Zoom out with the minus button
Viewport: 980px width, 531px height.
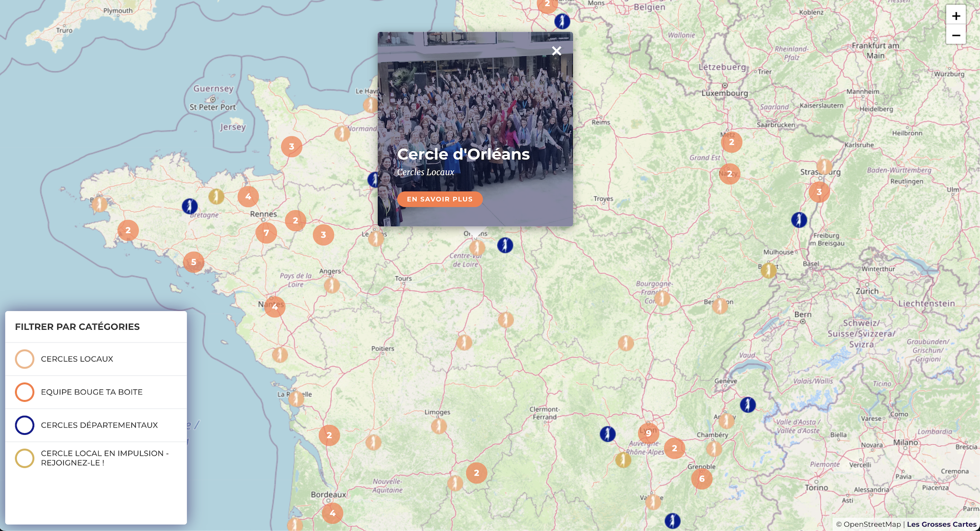click(x=955, y=35)
